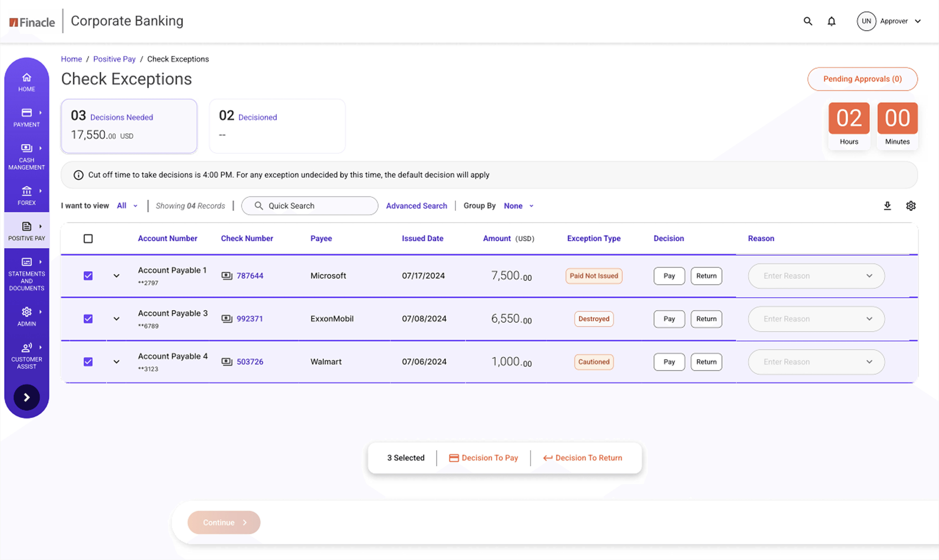Sort by Check Number column

tap(247, 238)
